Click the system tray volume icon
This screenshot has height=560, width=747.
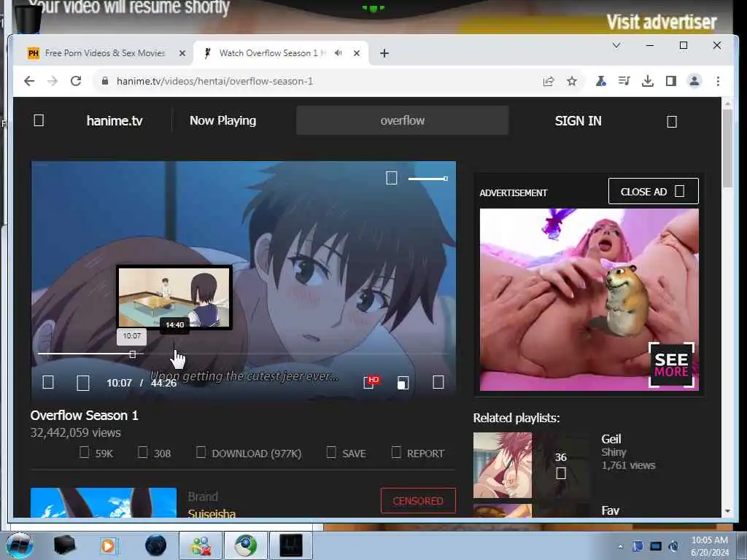[x=673, y=546]
